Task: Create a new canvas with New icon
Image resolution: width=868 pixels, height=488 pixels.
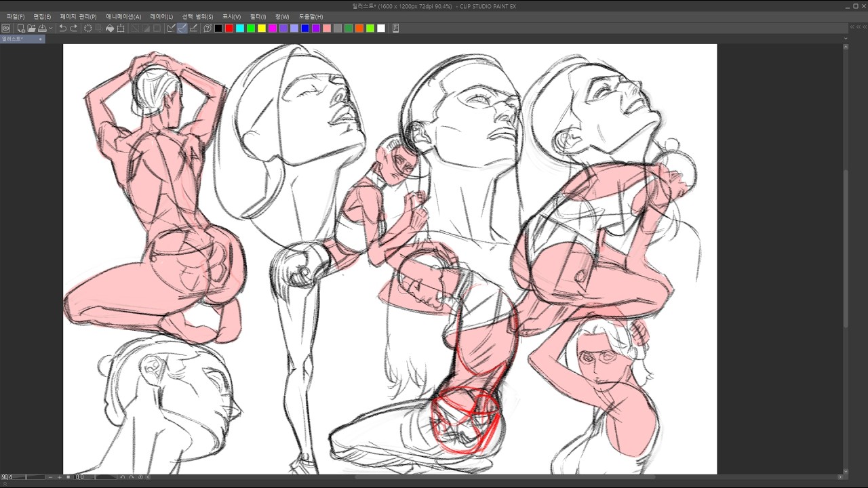Action: pos(21,28)
